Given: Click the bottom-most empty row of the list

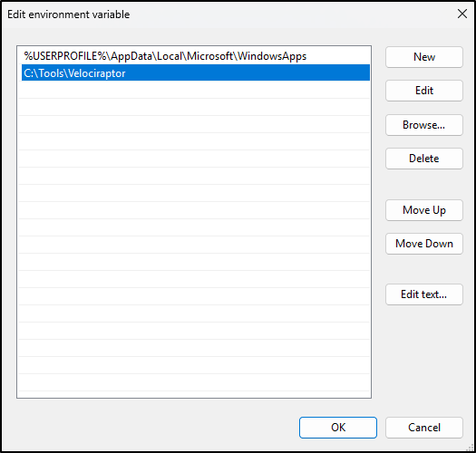Looking at the screenshot, I should [194, 382].
